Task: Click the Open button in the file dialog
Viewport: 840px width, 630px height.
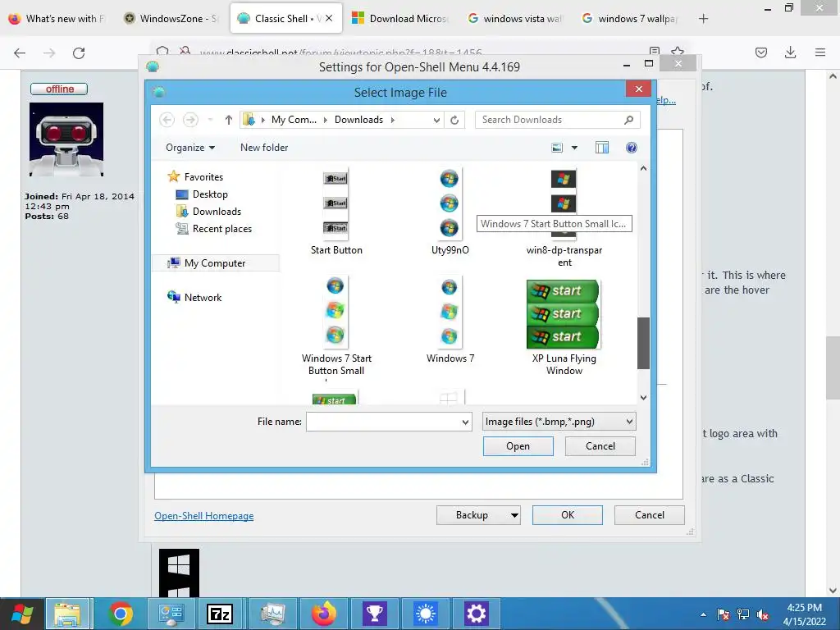Action: 518,446
